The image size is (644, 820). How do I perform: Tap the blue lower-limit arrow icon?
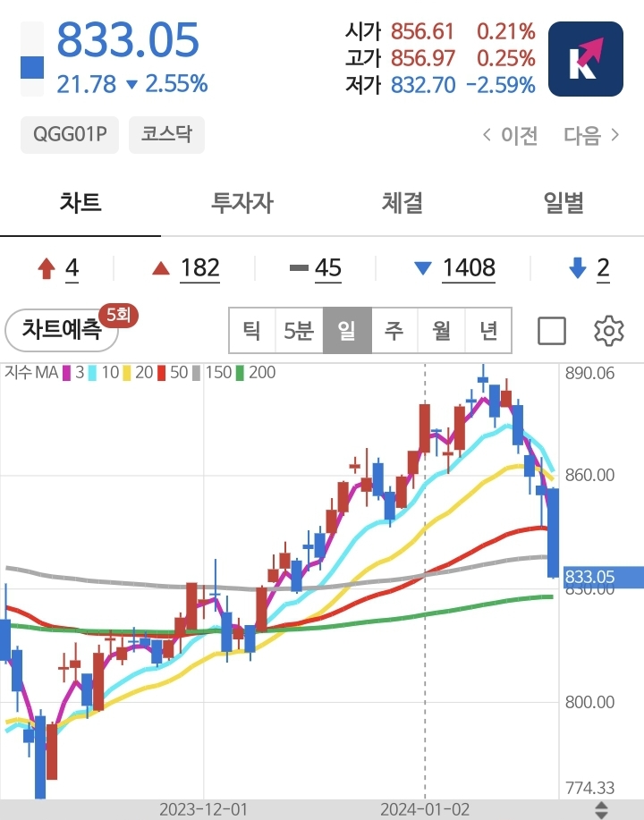pyautogui.click(x=578, y=268)
